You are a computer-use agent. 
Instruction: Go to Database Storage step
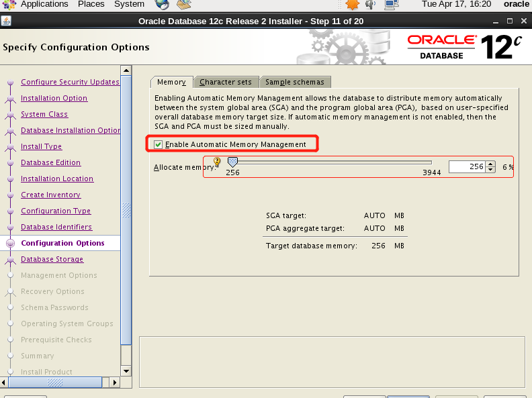coord(52,259)
